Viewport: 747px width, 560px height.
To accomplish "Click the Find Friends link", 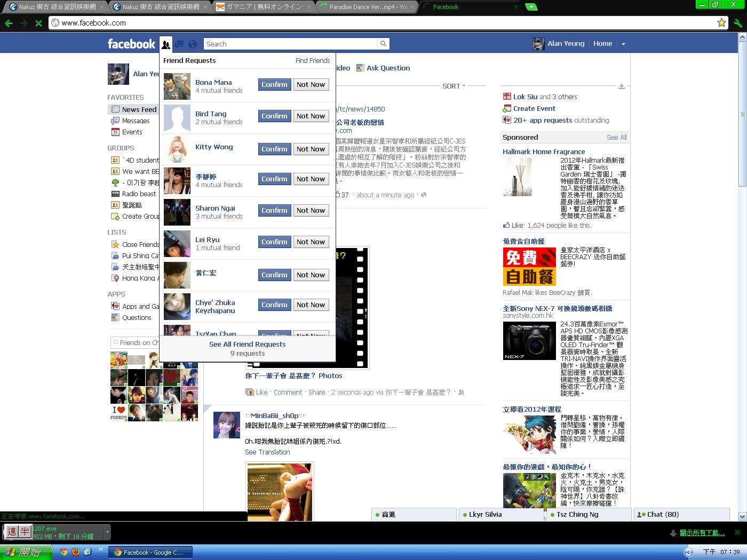I will coord(313,60).
